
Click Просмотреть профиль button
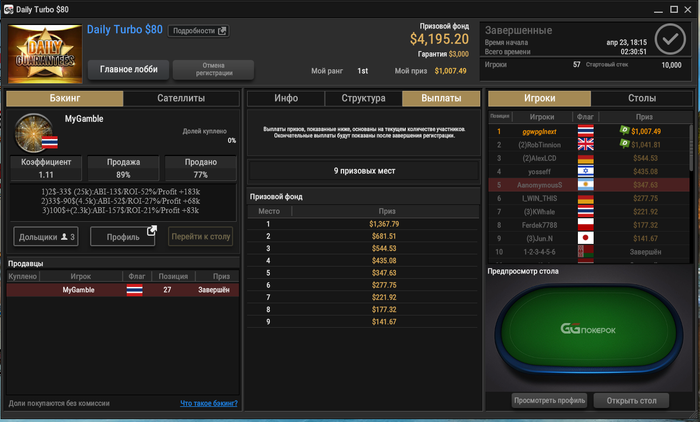click(x=549, y=401)
